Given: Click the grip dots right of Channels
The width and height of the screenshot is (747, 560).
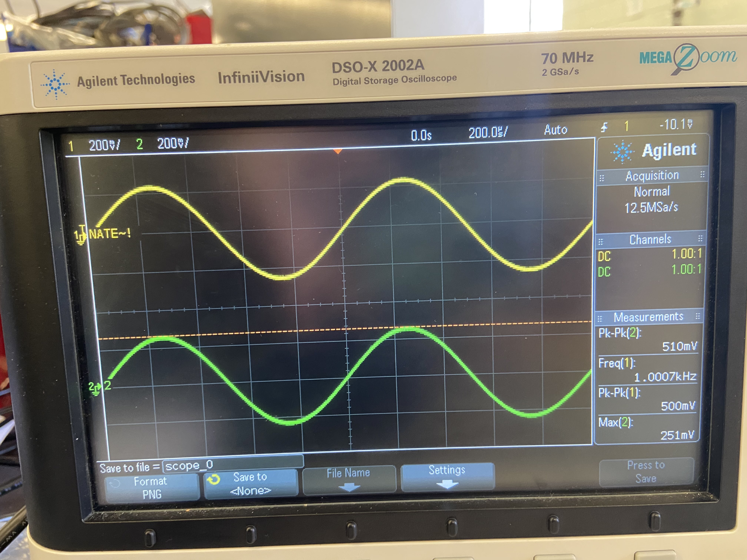Looking at the screenshot, I should (700, 239).
